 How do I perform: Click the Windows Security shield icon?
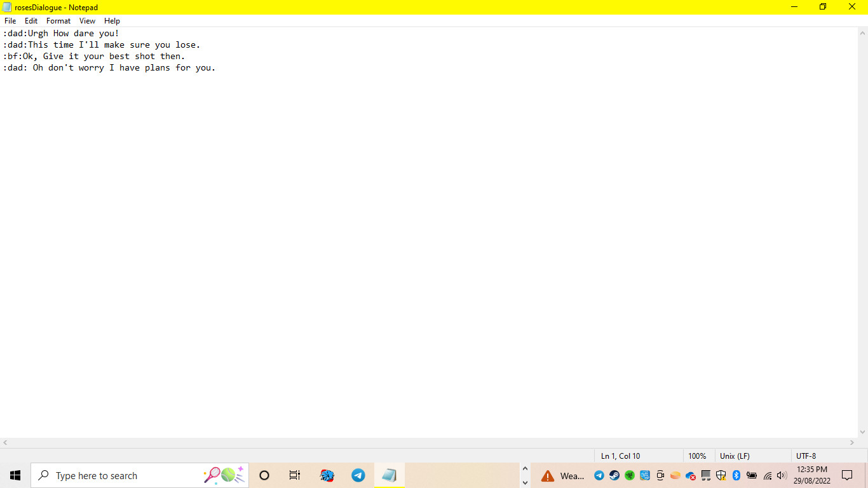coord(721,475)
